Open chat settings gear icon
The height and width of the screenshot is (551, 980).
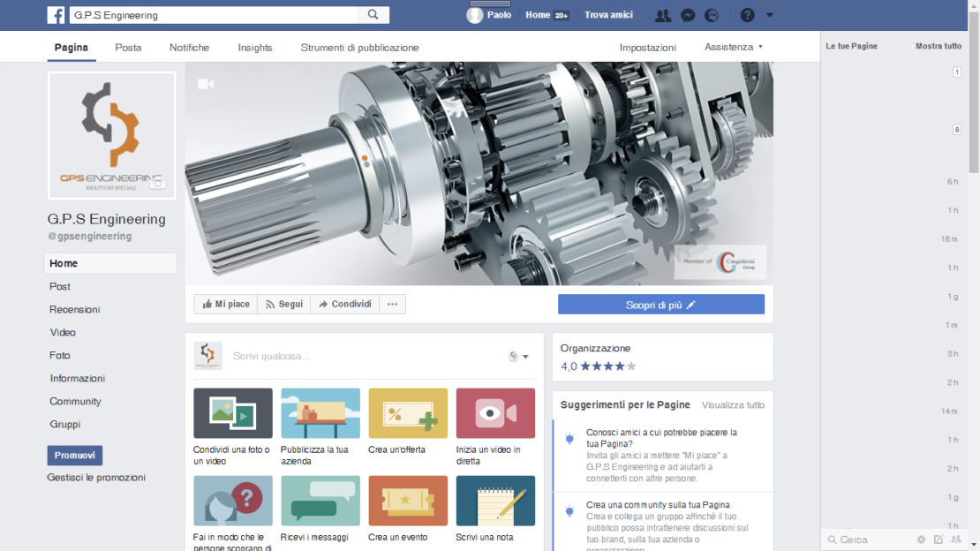coord(921,540)
